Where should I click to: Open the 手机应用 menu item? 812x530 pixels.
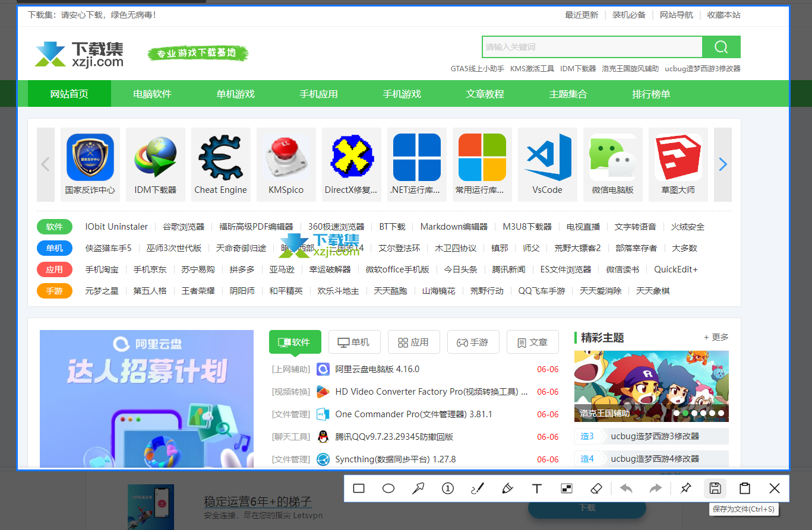tap(319, 94)
